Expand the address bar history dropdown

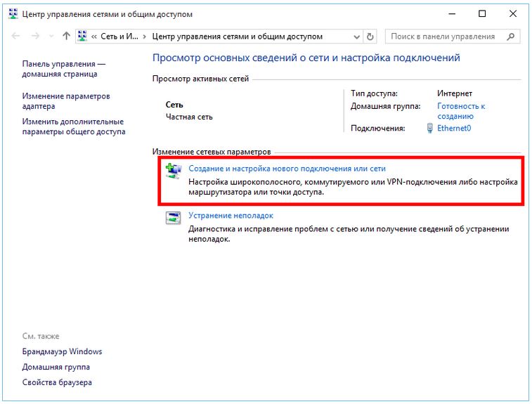(x=356, y=37)
